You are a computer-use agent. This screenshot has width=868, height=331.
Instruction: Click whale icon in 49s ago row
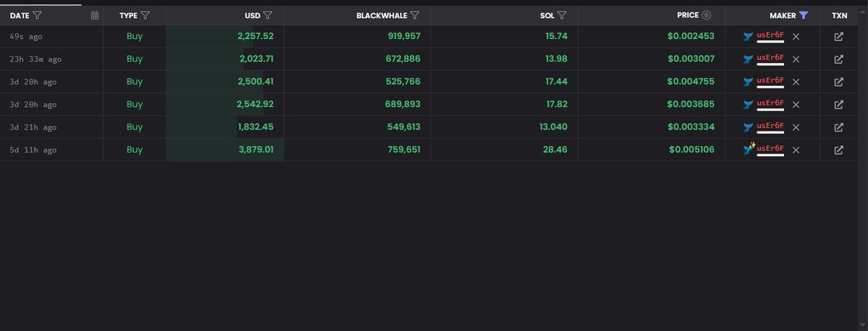[749, 37]
